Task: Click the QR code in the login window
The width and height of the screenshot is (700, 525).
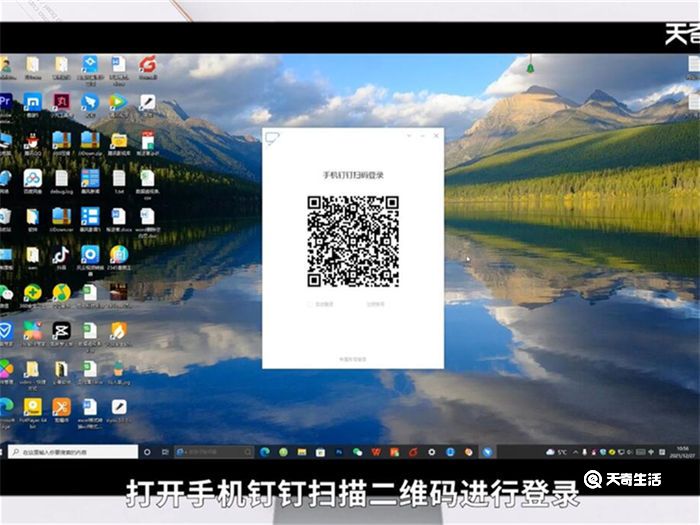Action: tap(352, 241)
